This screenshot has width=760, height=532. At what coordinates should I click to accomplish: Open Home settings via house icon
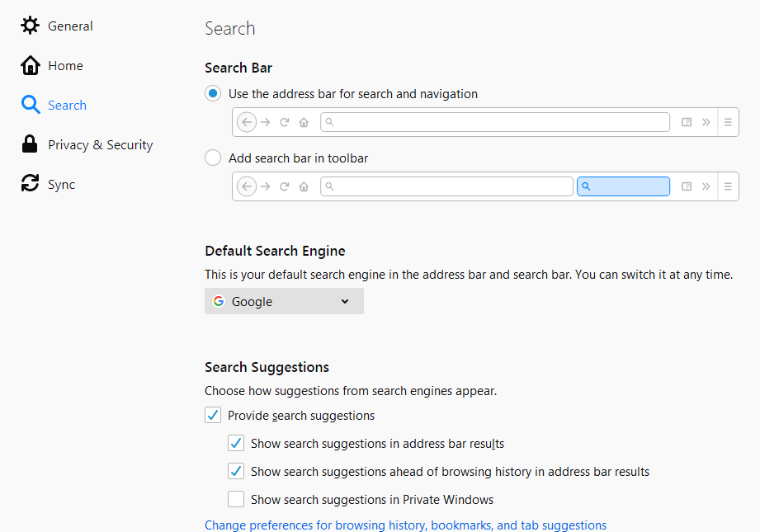(x=30, y=65)
